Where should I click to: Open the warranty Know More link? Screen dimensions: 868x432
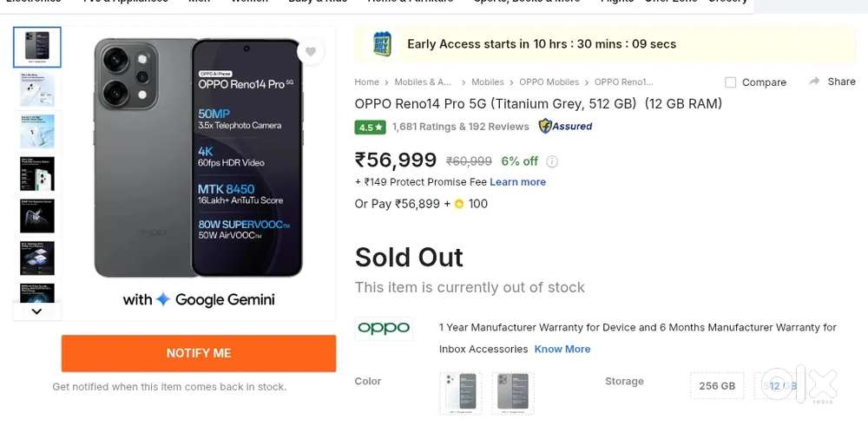click(x=562, y=349)
